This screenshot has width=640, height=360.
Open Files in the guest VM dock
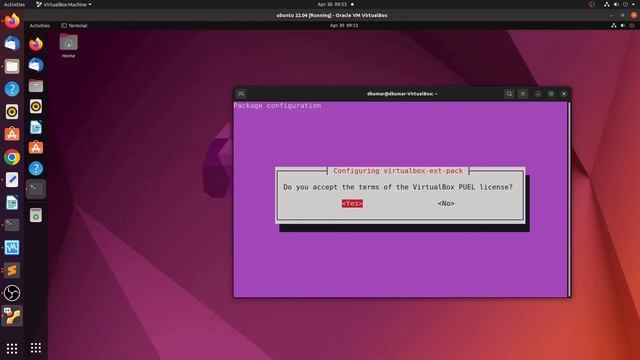[36, 86]
